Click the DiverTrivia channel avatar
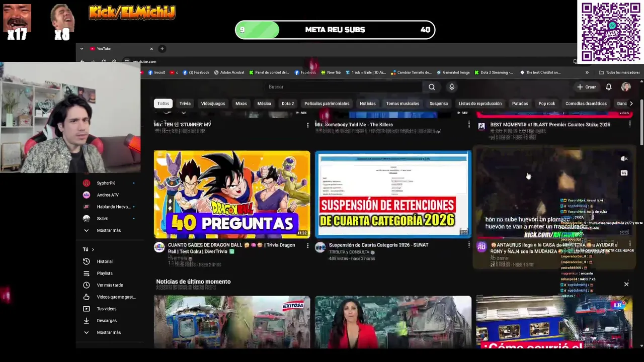 click(x=159, y=247)
